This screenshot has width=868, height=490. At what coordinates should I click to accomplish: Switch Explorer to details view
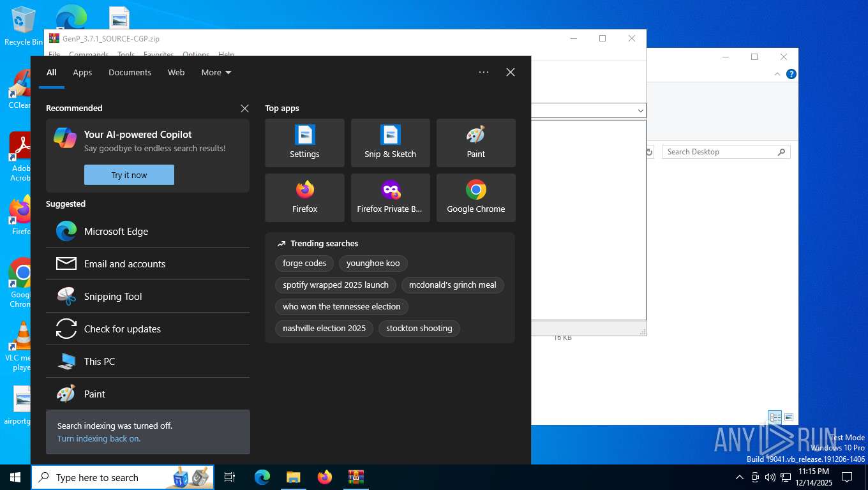click(775, 418)
